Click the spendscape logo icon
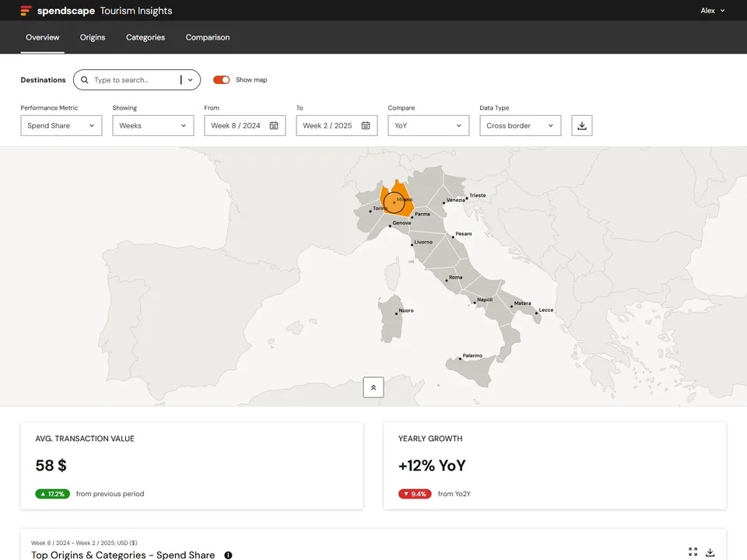This screenshot has height=560, width=747. tap(26, 10)
